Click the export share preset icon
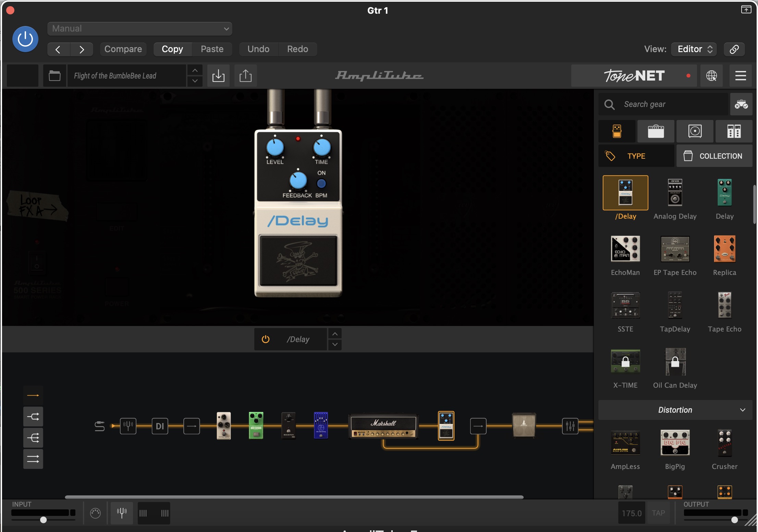 click(x=245, y=75)
